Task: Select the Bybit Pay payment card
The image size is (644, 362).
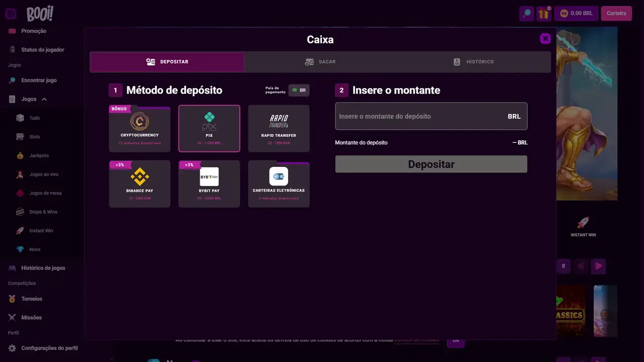Action: point(209,184)
